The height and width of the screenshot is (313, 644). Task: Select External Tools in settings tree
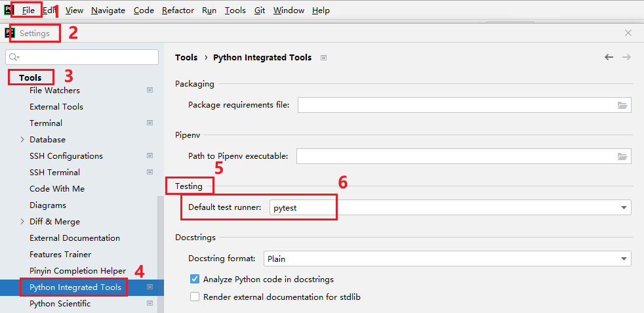click(x=56, y=107)
